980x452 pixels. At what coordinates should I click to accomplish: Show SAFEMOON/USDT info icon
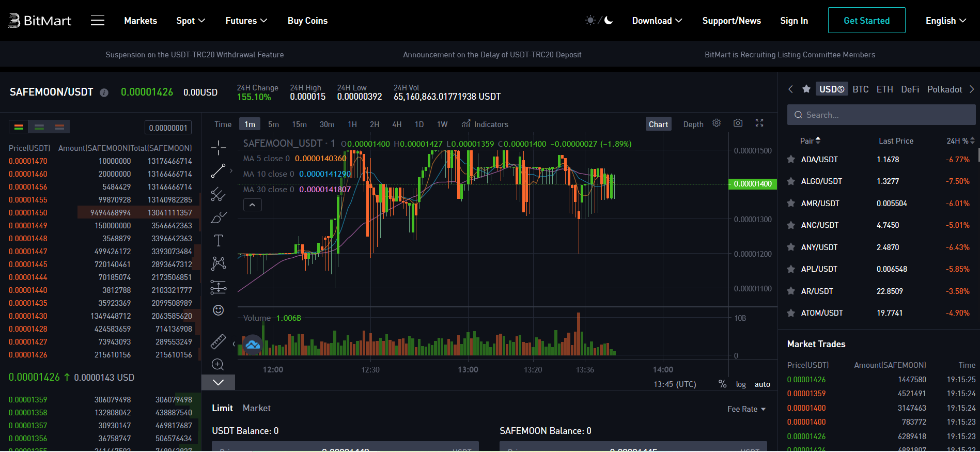tap(104, 92)
